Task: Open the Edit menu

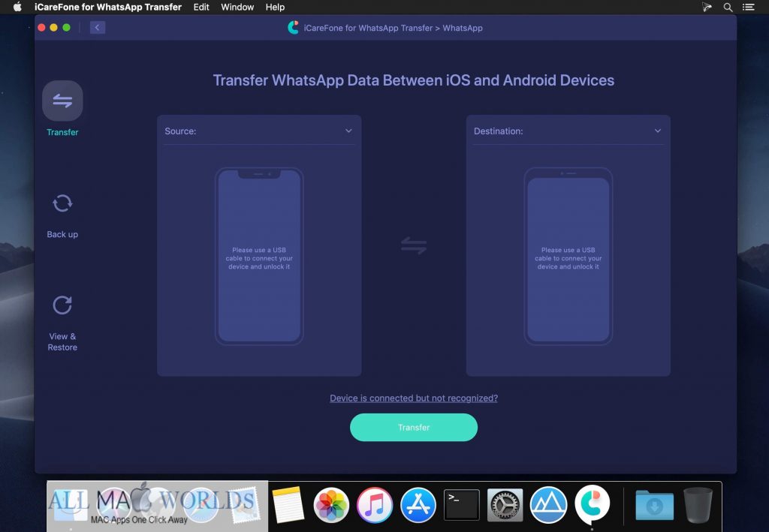Action: 201,7
